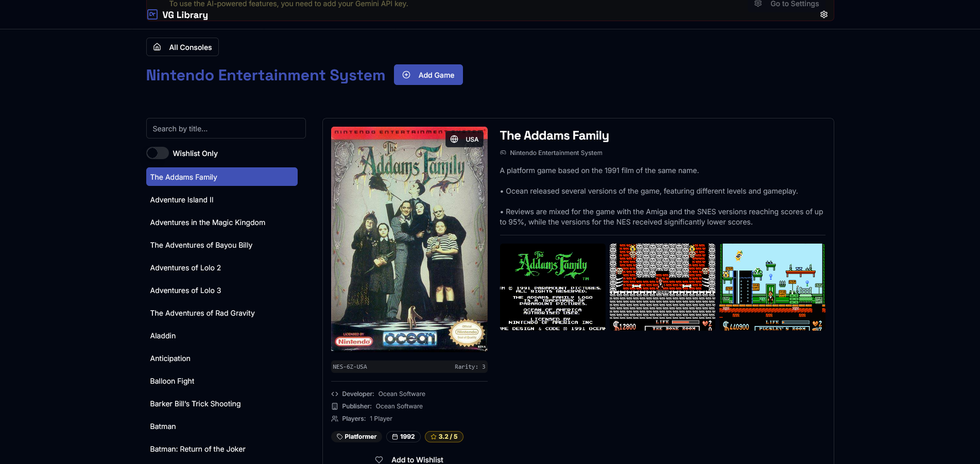Click the players people icon
Viewport: 980px width, 464px height.
click(x=335, y=419)
